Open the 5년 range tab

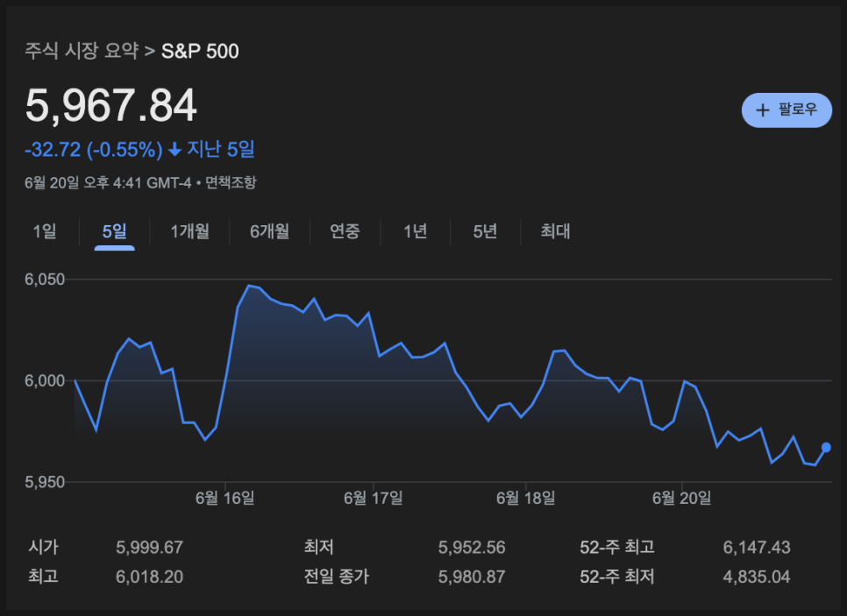tap(485, 231)
